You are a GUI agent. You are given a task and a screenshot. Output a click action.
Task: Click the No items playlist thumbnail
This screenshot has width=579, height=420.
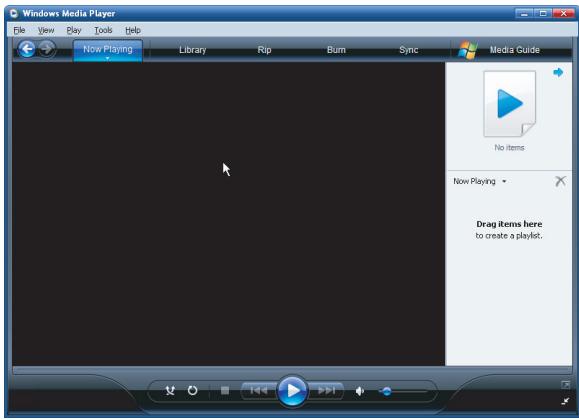coord(509,104)
